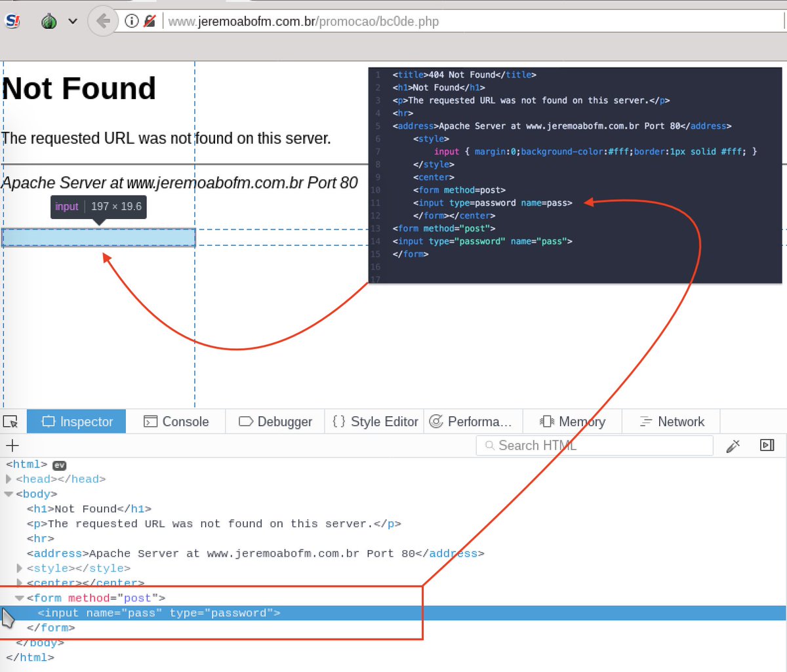This screenshot has width=787, height=672.
Task: Select the element picker tool
Action: pyautogui.click(x=10, y=421)
